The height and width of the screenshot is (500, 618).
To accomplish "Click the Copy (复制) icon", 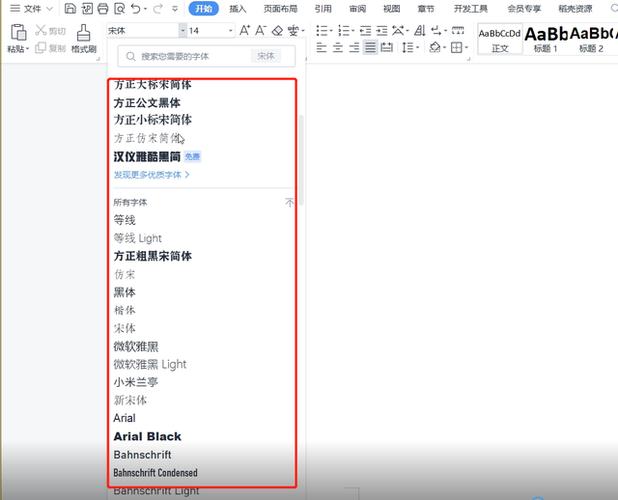I will [41, 48].
